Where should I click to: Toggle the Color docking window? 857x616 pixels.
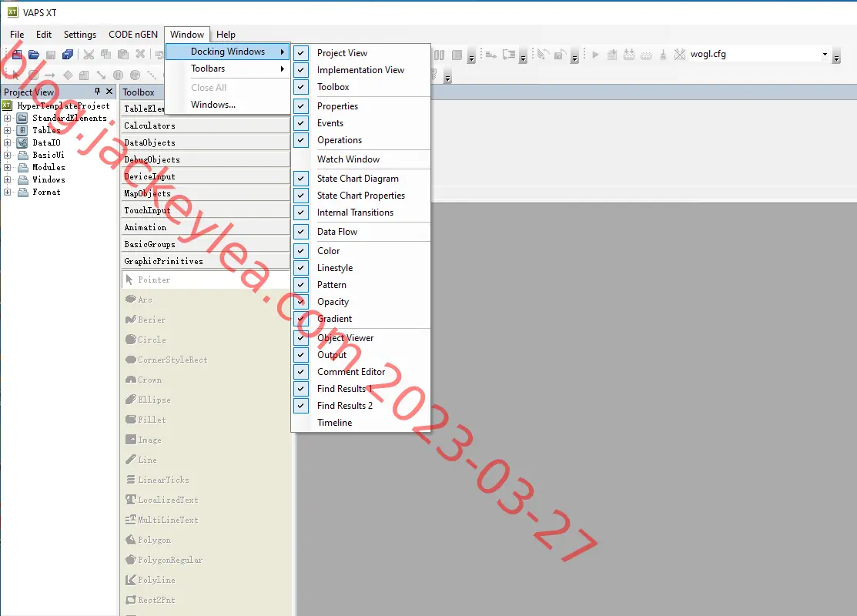[361, 250]
